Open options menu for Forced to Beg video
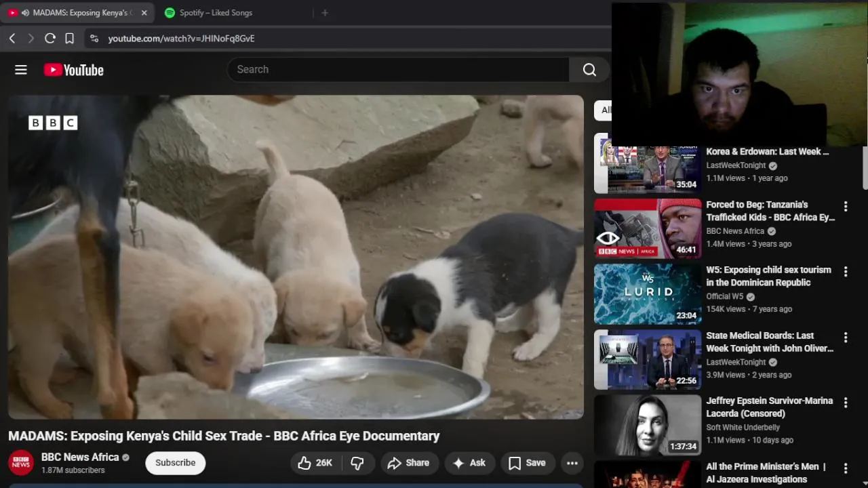This screenshot has height=488, width=868. click(x=846, y=206)
